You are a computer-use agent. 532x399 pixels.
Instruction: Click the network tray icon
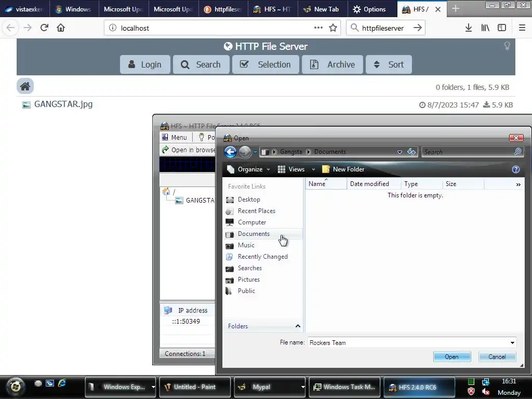[486, 382]
